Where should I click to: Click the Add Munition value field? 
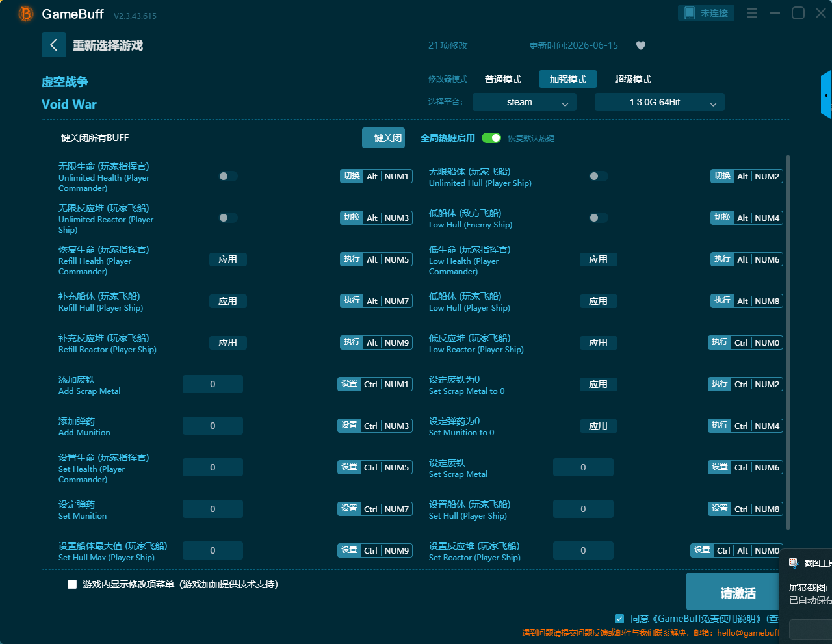pos(213,426)
